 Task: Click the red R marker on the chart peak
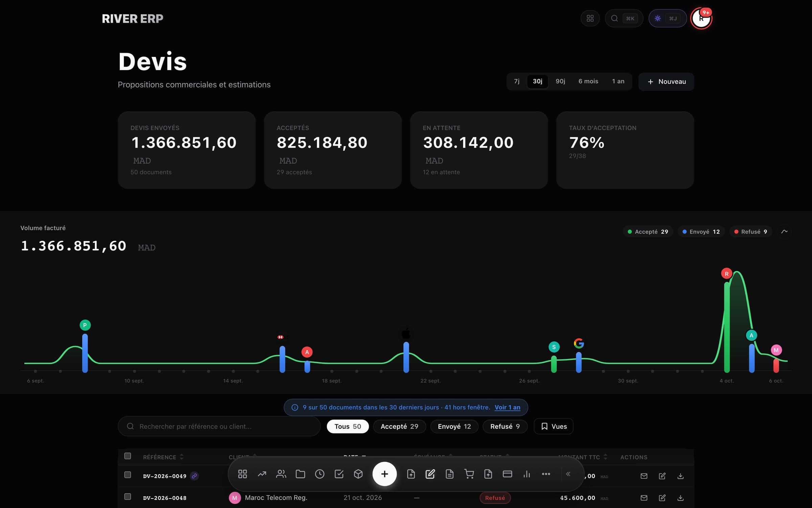[726, 274]
